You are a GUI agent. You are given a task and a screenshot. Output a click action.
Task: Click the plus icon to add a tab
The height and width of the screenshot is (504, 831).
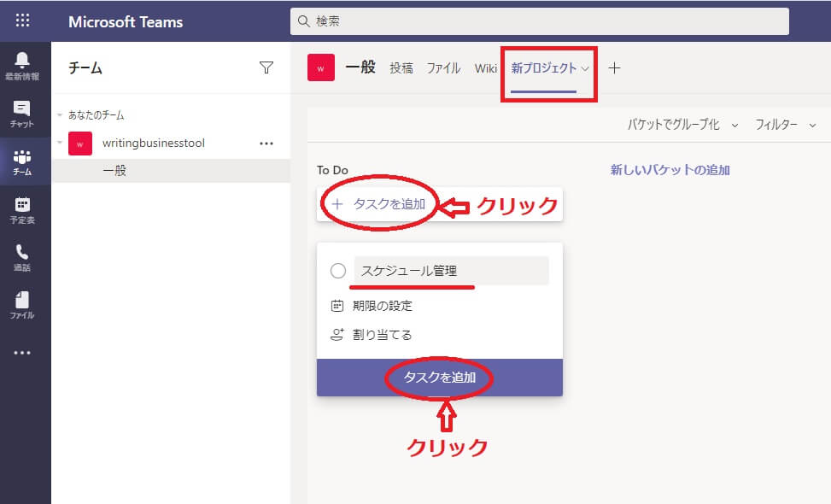click(614, 68)
